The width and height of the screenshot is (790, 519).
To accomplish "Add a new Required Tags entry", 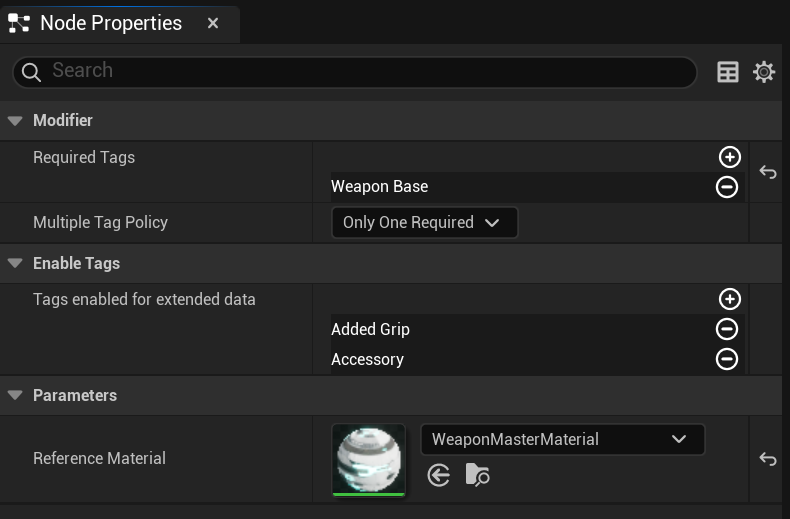I will click(730, 157).
